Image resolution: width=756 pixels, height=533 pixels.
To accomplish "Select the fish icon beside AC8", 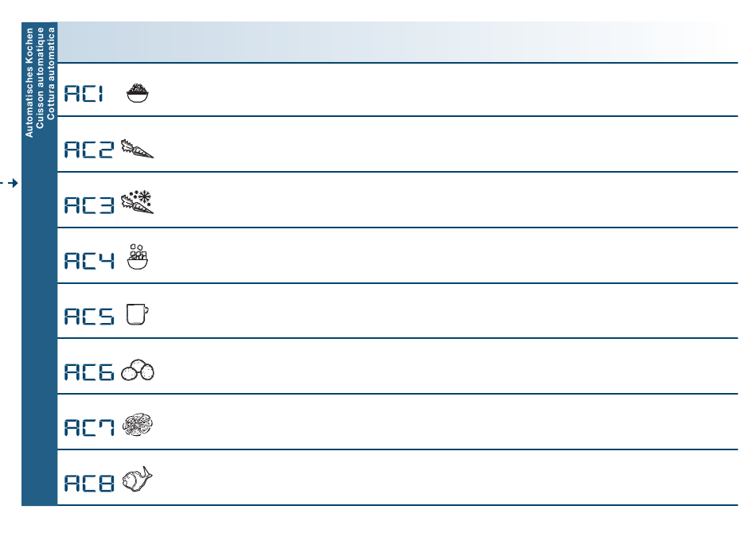I will click(x=137, y=479).
